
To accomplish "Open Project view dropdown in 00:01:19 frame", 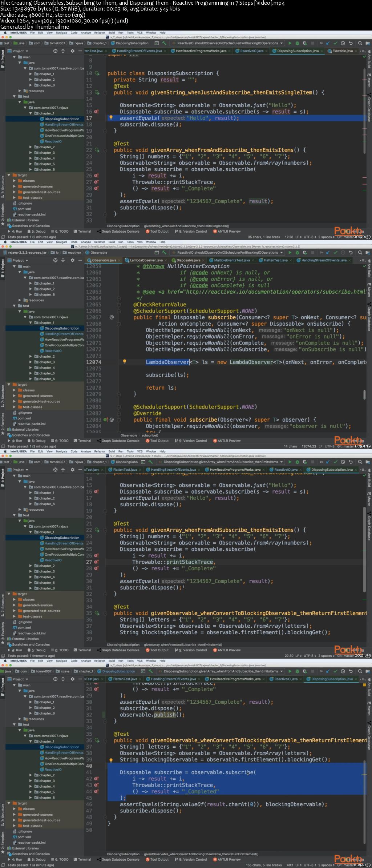I will (x=18, y=261).
